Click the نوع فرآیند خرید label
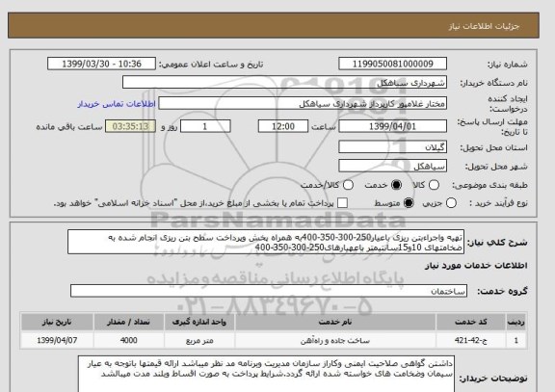This screenshot has width=555, height=392. pyautogui.click(x=498, y=203)
